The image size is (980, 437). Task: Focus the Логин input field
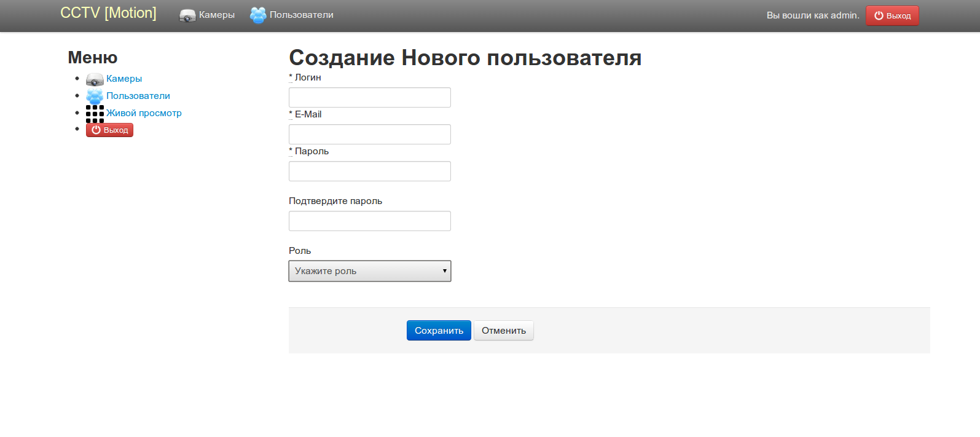(370, 97)
